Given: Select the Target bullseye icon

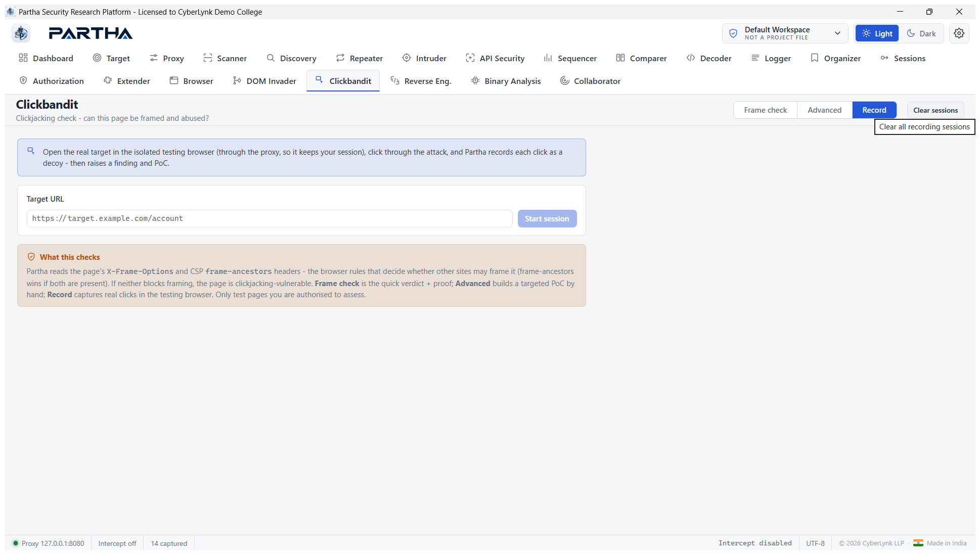Looking at the screenshot, I should (x=97, y=58).
